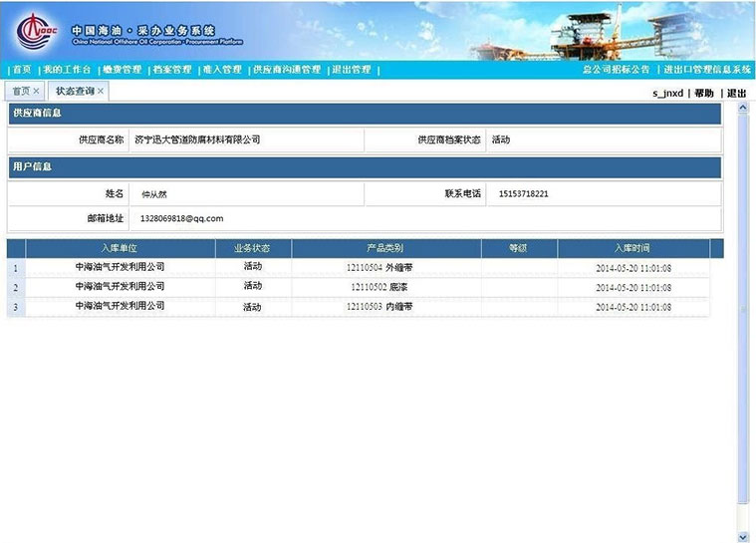Open the 供应商沟通管理 menu
This screenshot has width=756, height=543.
coord(287,70)
